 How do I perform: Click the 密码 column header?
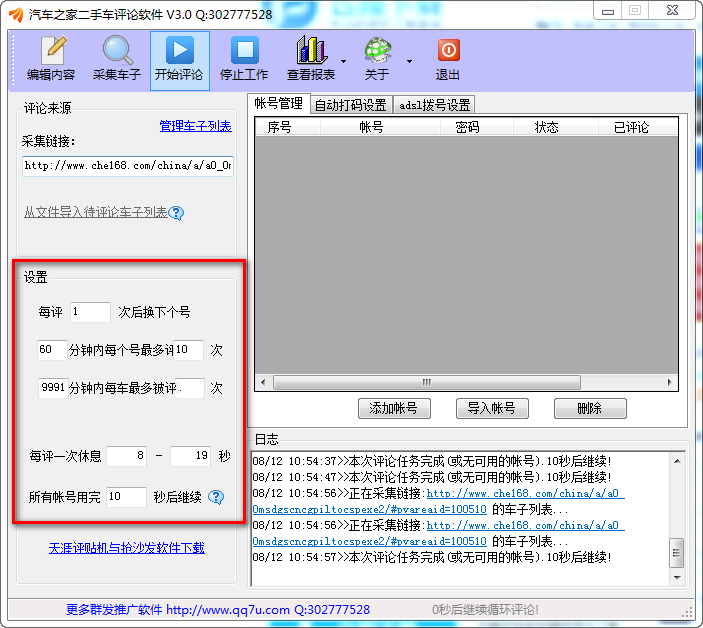[x=476, y=127]
